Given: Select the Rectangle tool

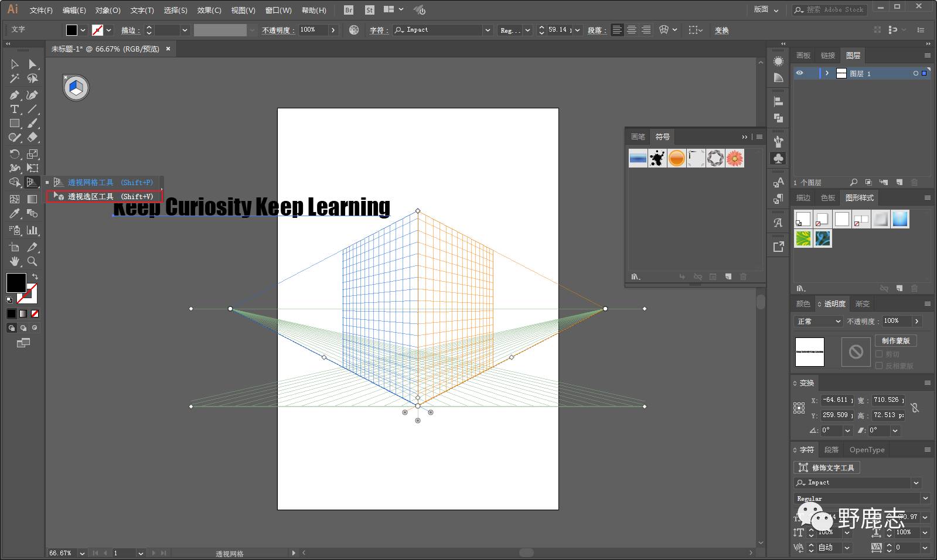Looking at the screenshot, I should tap(15, 124).
